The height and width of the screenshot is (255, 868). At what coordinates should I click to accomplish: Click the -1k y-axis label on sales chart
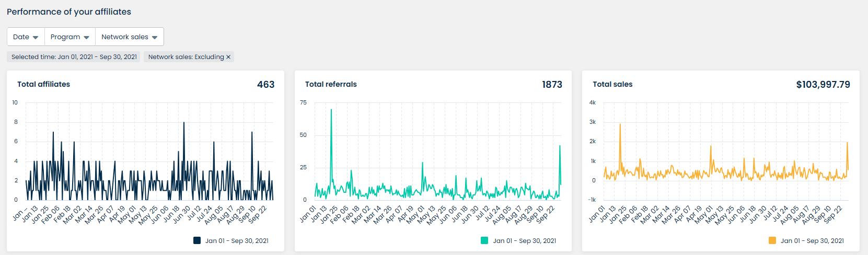(592, 200)
